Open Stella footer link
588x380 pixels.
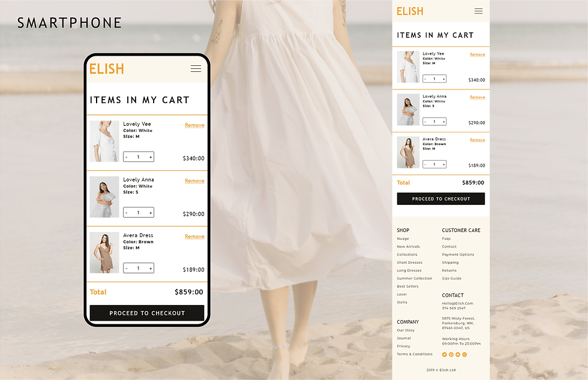(402, 302)
